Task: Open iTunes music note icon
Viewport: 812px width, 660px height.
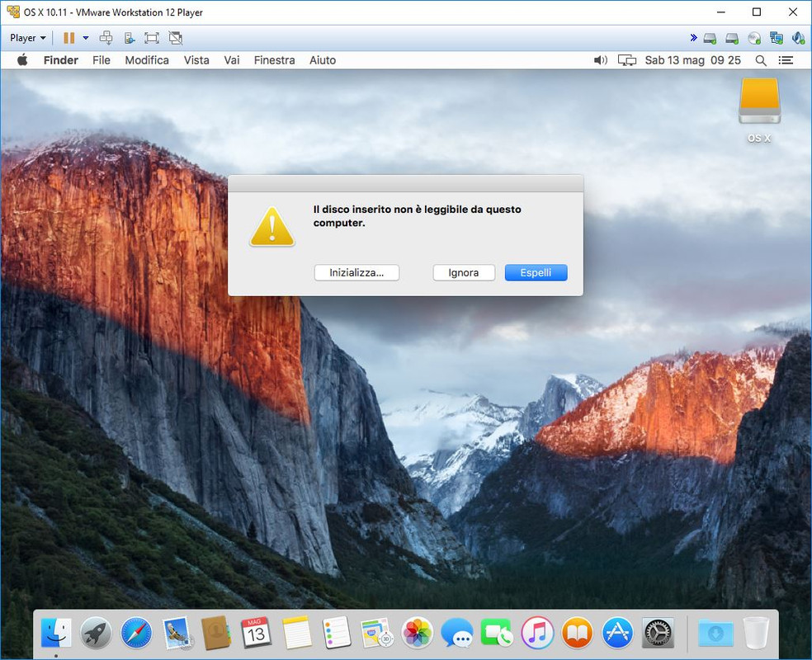Action: 537,632
